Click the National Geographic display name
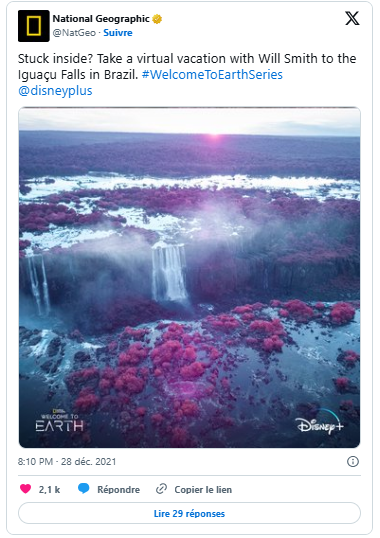 [101, 19]
